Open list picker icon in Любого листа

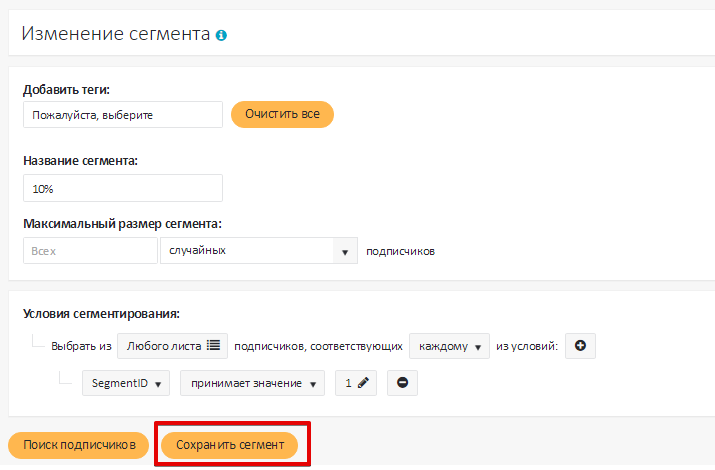point(213,347)
